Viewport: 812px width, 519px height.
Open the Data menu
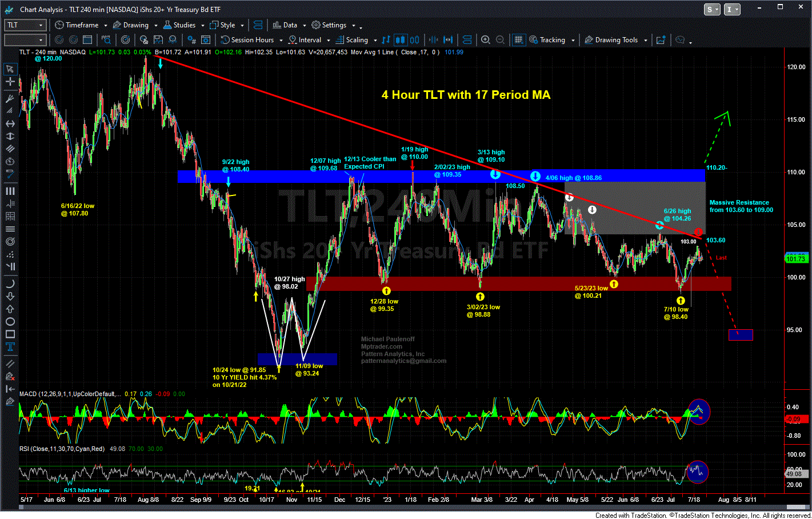pyautogui.click(x=285, y=25)
